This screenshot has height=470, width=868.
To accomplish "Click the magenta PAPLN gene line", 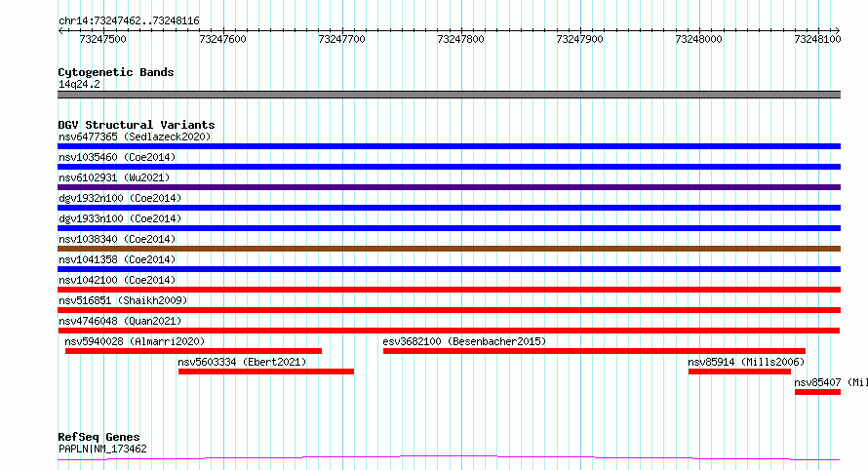I will [x=449, y=457].
